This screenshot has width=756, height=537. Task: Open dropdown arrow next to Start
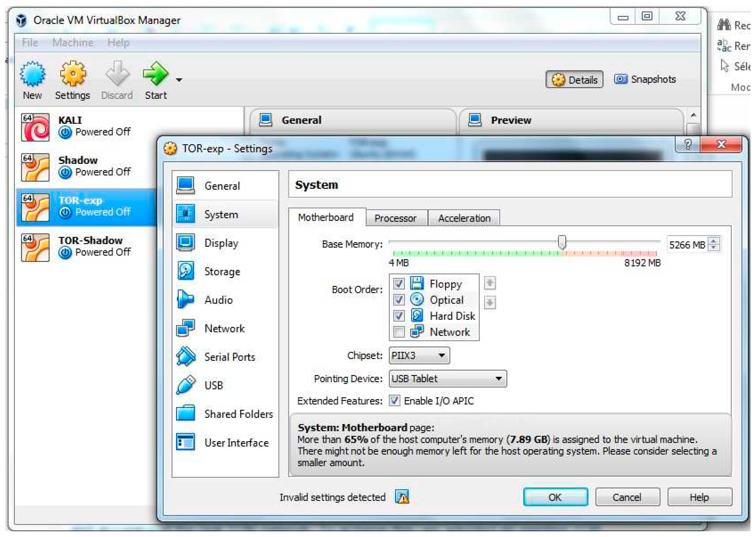click(179, 80)
